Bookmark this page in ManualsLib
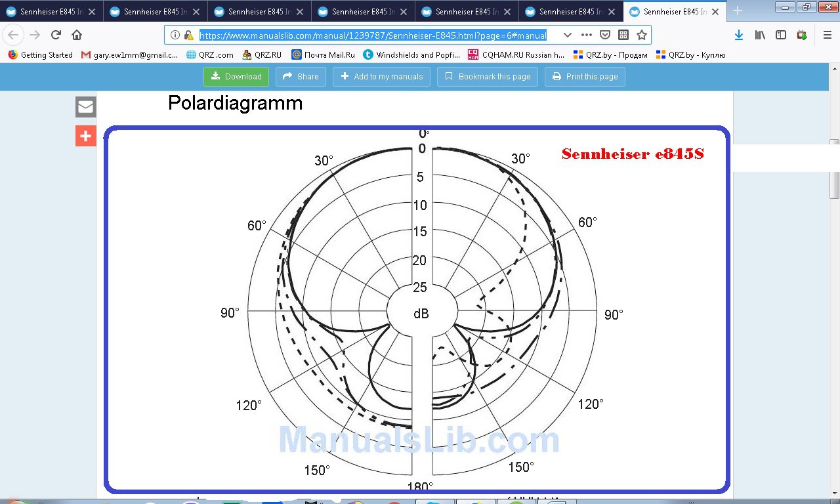Viewport: 840px width, 504px height. (x=488, y=77)
